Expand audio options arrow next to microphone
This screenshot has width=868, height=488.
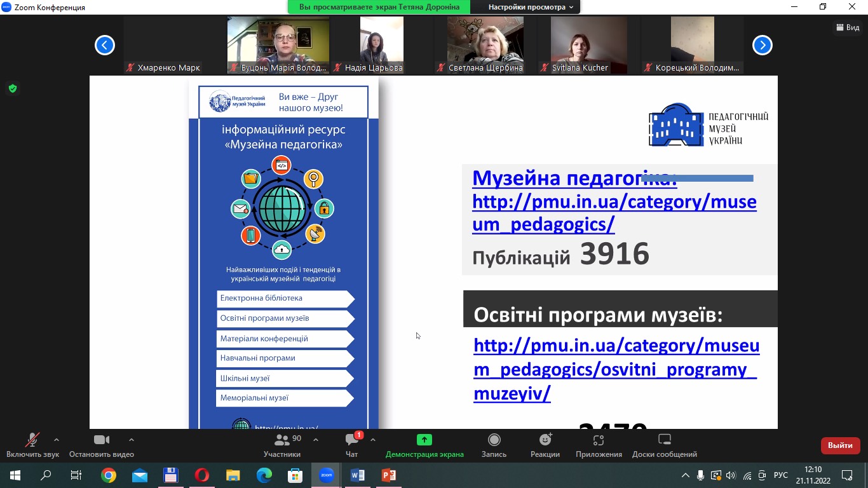click(57, 440)
